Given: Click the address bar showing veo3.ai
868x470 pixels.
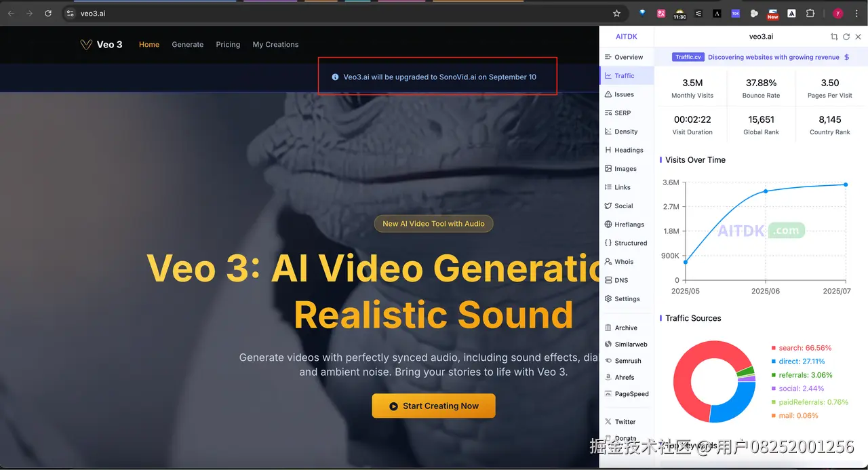Looking at the screenshot, I should (339, 14).
